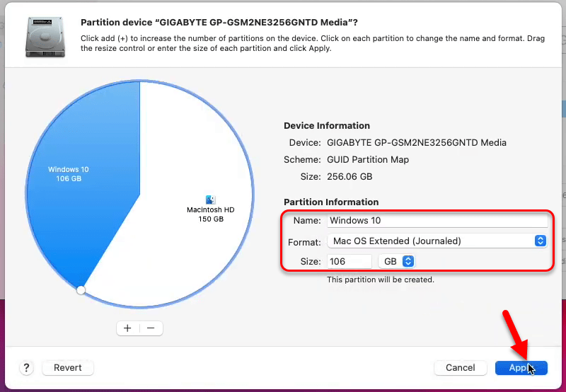The image size is (566, 392).
Task: Open the Format dropdown menu
Action: pyautogui.click(x=437, y=241)
